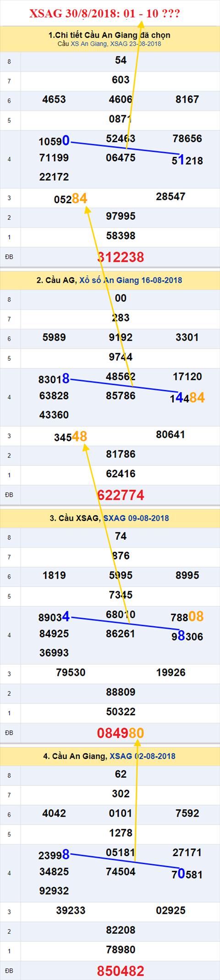Screen dimensions: 220x980
Task: Click the number 19926
Action: (170, 673)
